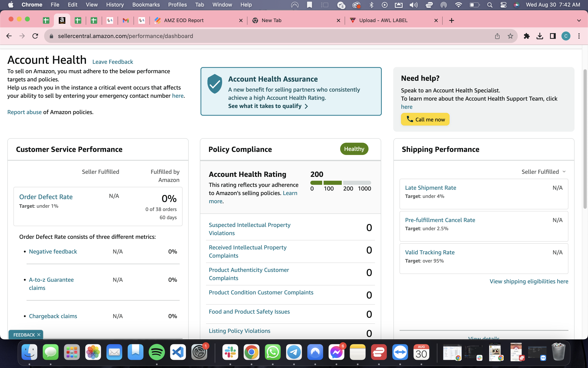Click the Report abuse link
This screenshot has height=368, width=588.
pyautogui.click(x=24, y=112)
